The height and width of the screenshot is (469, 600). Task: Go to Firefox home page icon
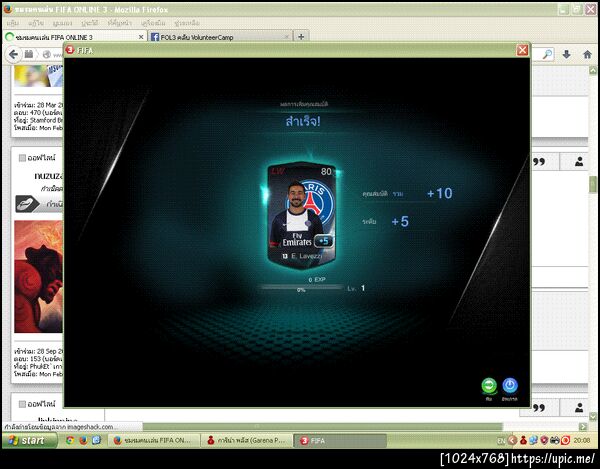pos(587,54)
